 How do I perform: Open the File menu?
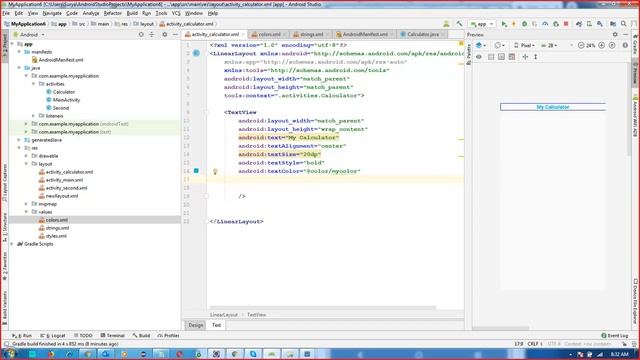pyautogui.click(x=6, y=13)
